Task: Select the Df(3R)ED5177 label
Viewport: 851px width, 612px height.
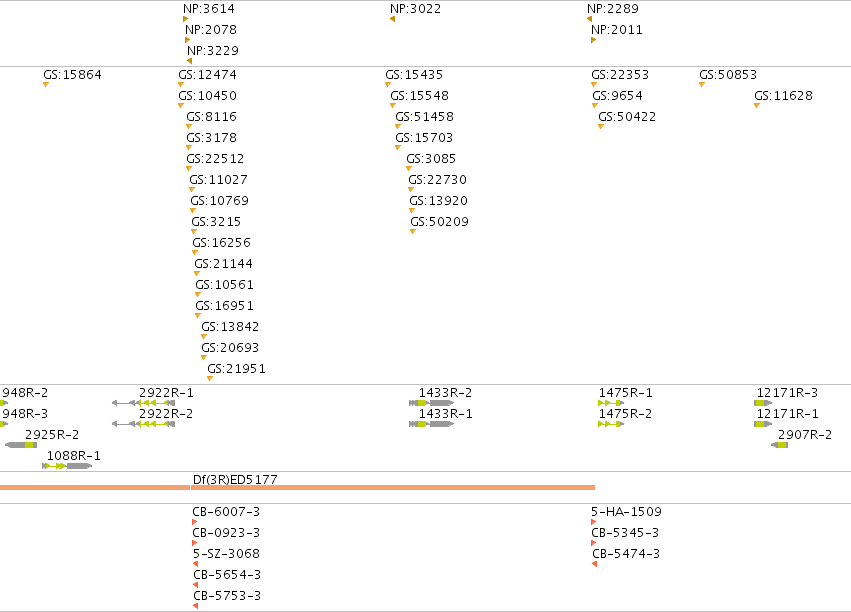Action: (235, 480)
